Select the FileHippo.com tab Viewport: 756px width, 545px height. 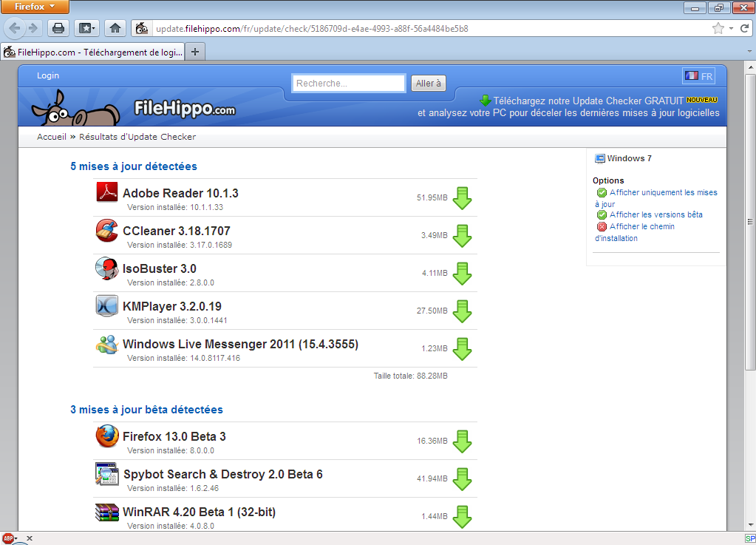tap(93, 52)
